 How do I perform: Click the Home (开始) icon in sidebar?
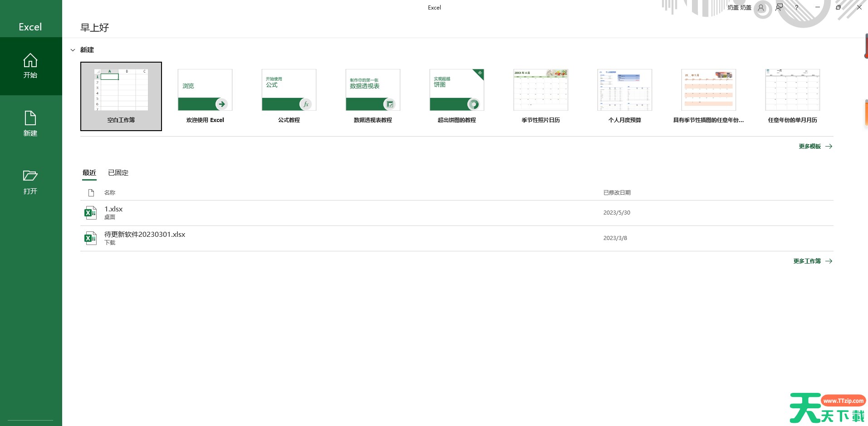point(30,61)
